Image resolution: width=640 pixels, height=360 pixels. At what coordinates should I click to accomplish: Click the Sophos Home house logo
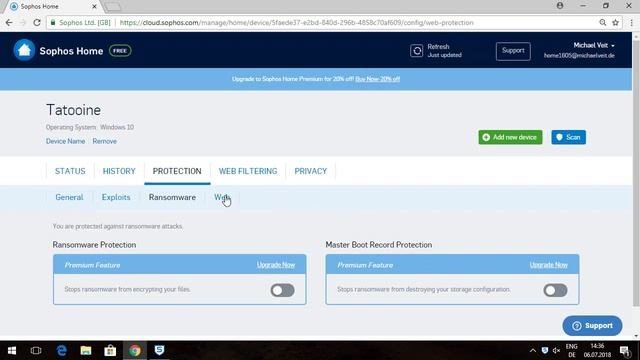pyautogui.click(x=24, y=51)
